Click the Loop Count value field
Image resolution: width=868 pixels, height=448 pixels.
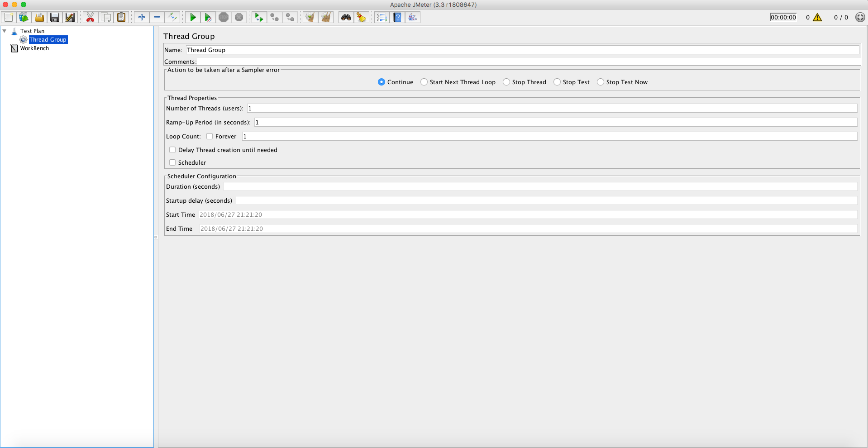[x=550, y=136]
